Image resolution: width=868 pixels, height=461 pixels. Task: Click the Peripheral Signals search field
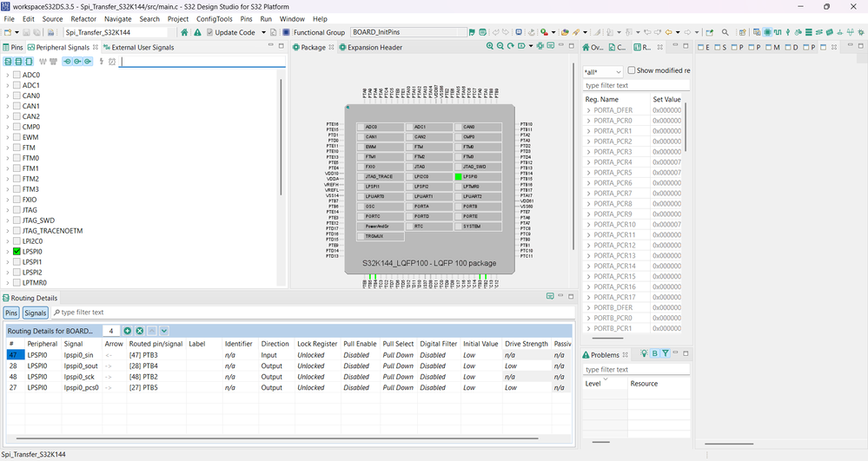202,62
